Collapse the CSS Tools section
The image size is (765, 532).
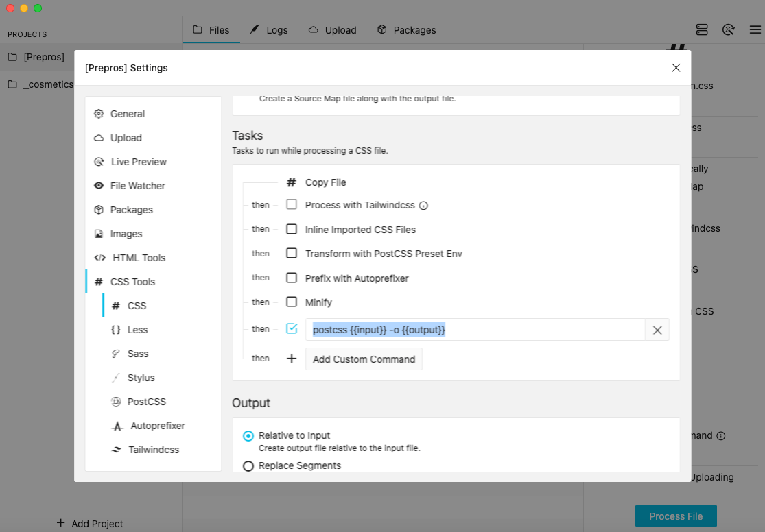(133, 282)
